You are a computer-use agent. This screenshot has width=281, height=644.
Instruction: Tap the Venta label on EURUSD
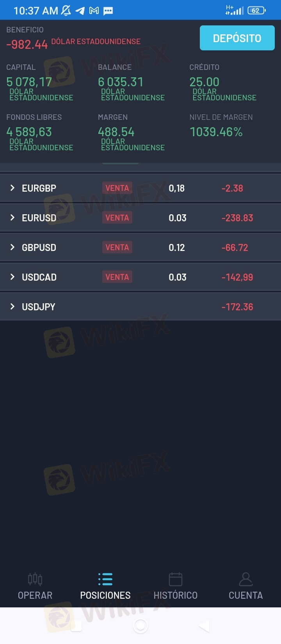click(x=117, y=218)
